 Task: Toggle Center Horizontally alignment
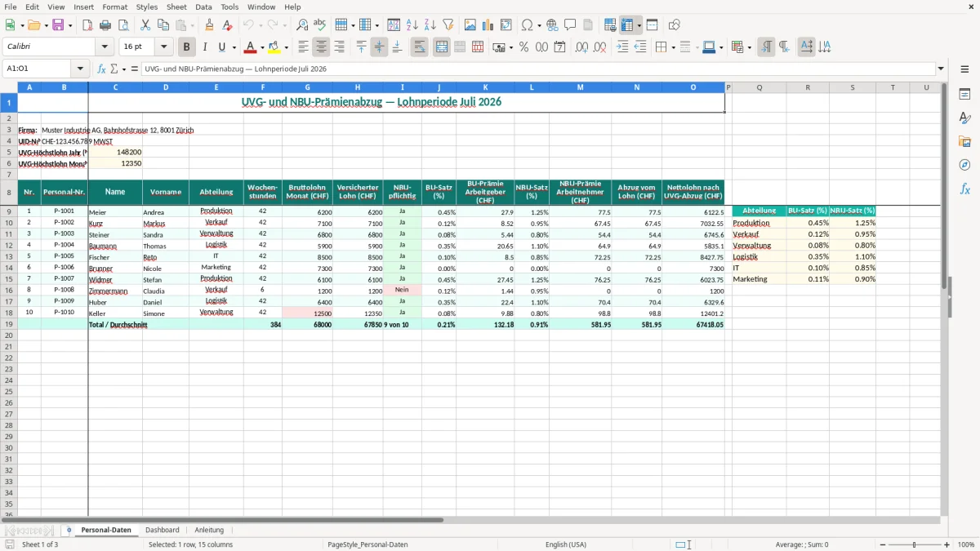pyautogui.click(x=322, y=47)
